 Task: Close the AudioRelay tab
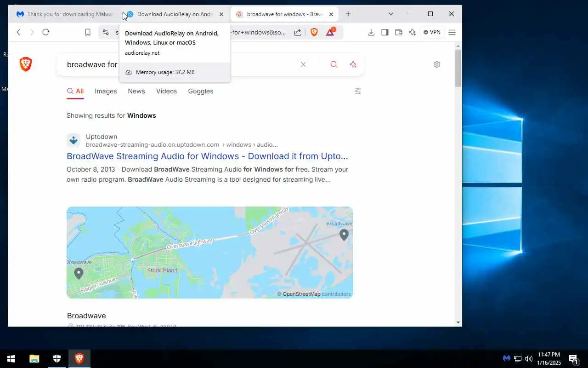[x=221, y=14]
